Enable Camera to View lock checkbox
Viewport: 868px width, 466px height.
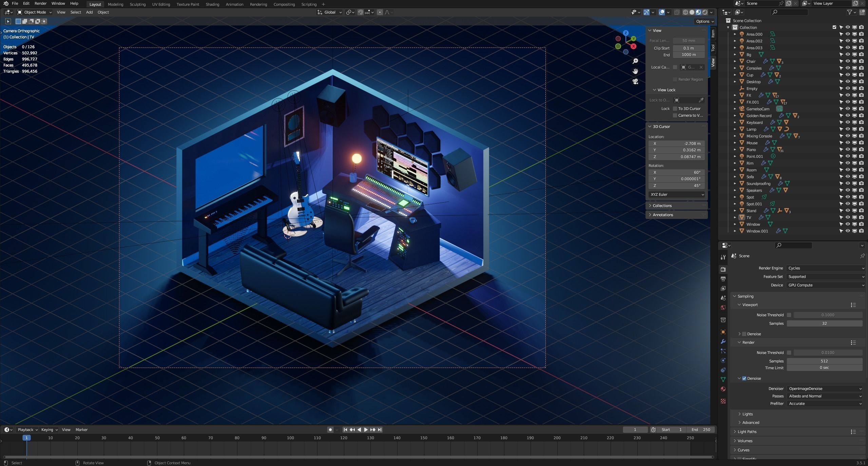pyautogui.click(x=675, y=115)
